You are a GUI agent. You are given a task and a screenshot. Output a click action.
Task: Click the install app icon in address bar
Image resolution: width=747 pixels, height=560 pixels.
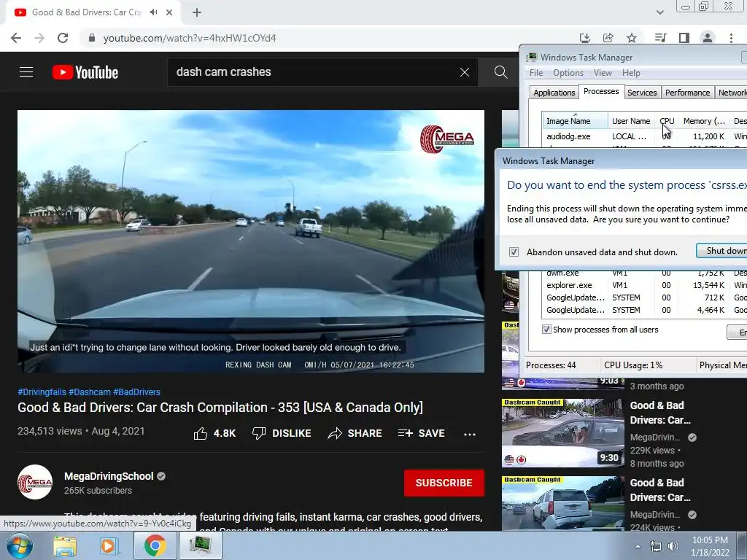[x=584, y=38]
